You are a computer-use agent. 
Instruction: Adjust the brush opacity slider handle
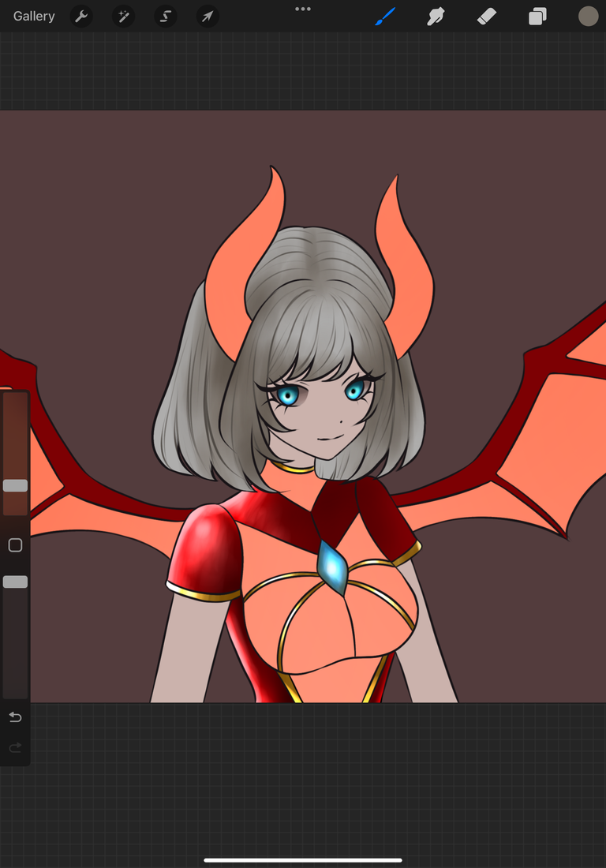pos(16,582)
